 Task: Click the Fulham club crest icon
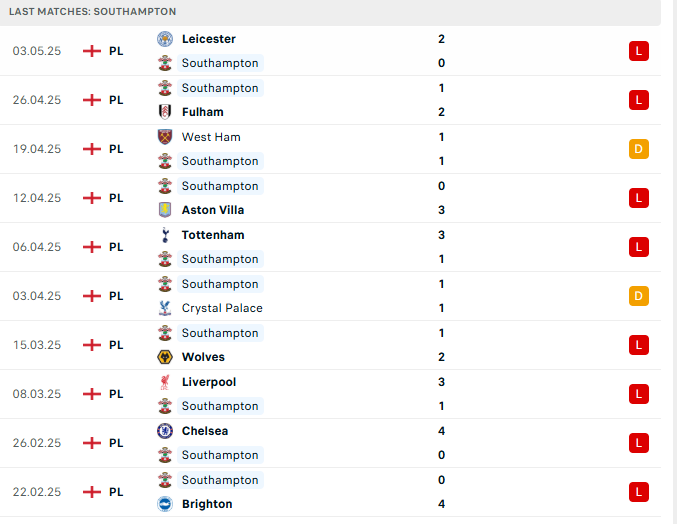click(165, 112)
